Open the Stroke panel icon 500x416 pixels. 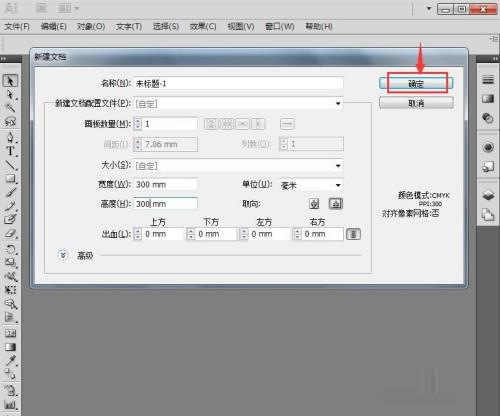click(488, 80)
